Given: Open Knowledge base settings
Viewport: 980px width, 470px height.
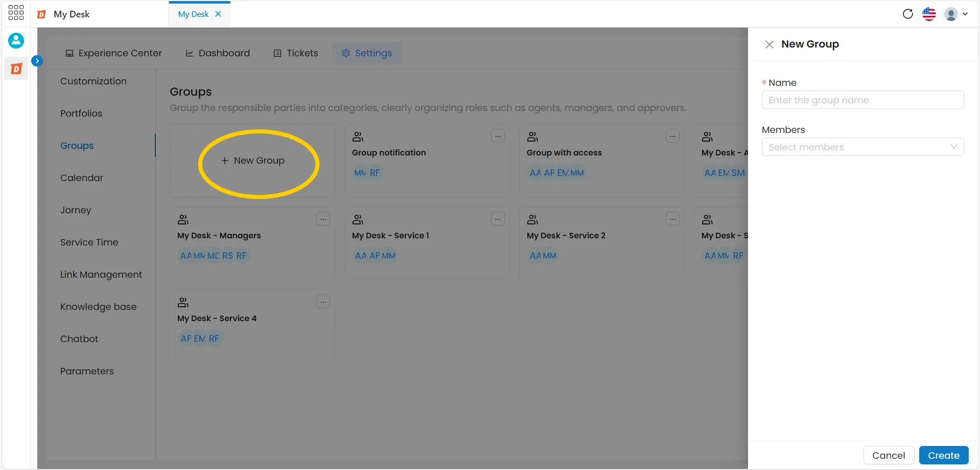Looking at the screenshot, I should (x=99, y=307).
